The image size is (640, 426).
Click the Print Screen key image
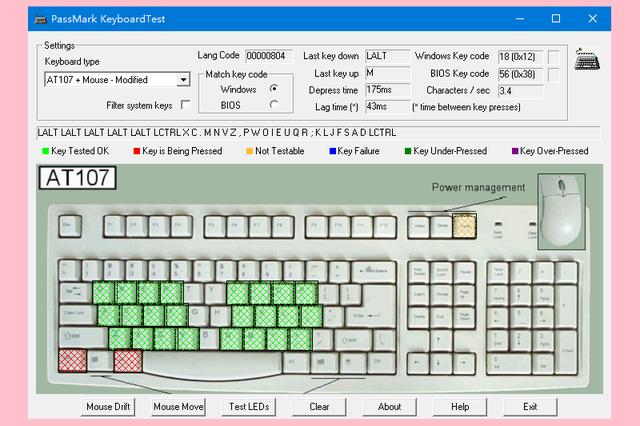418,271
